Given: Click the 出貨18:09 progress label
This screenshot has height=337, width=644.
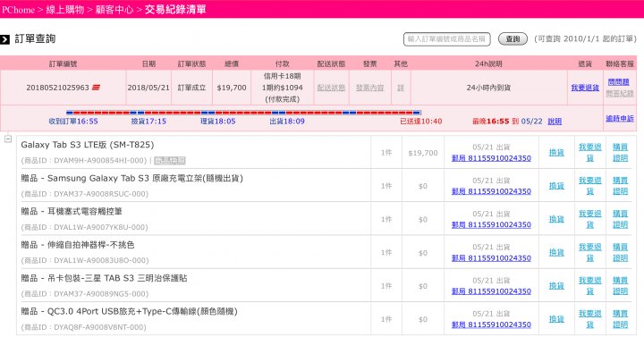Looking at the screenshot, I should 287,121.
